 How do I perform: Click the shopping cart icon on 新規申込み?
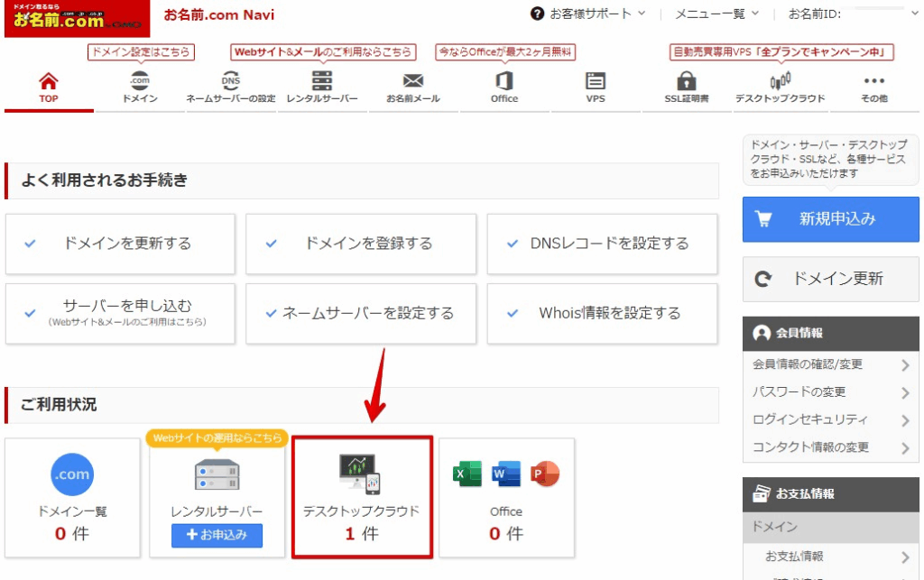(x=763, y=219)
